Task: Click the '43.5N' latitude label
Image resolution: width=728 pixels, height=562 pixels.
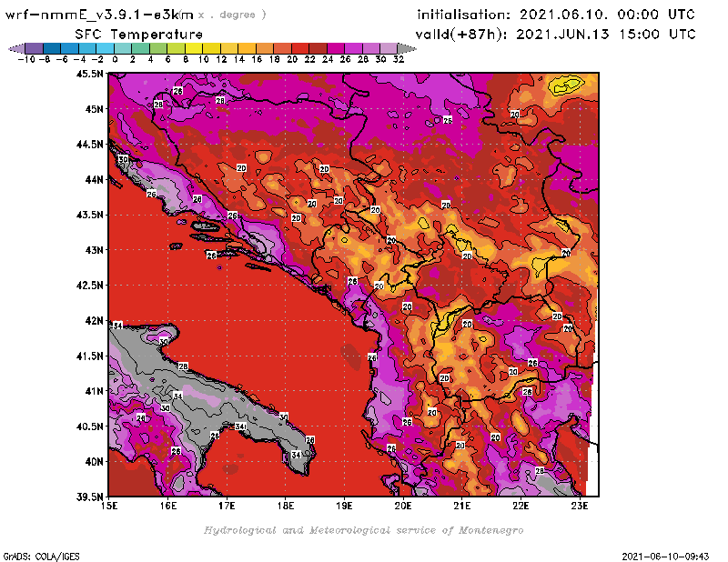Action: 89,215
